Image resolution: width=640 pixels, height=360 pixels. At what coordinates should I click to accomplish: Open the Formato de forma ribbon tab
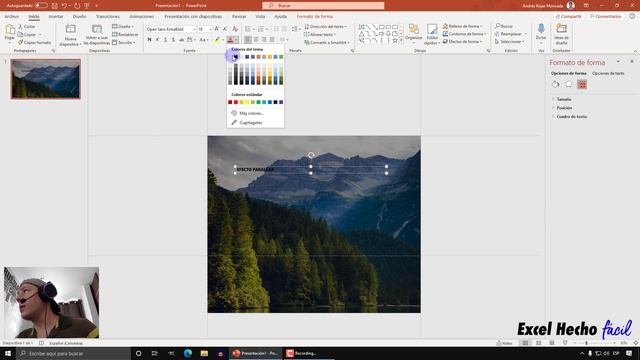click(315, 16)
